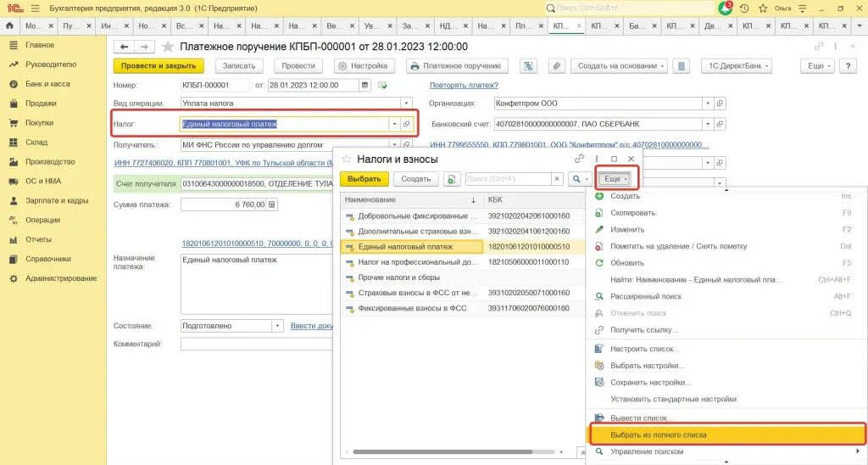Print via the Платежное поручение button
The image size is (868, 465).
(457, 66)
